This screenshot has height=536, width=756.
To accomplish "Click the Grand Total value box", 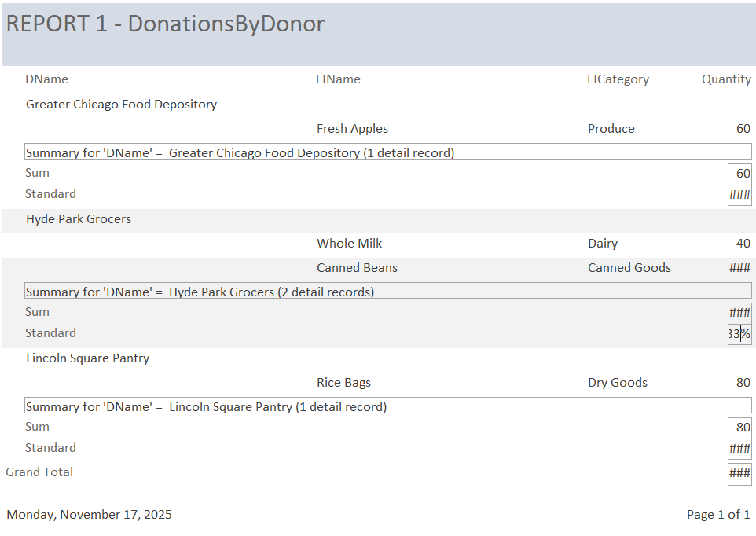I will click(x=739, y=473).
